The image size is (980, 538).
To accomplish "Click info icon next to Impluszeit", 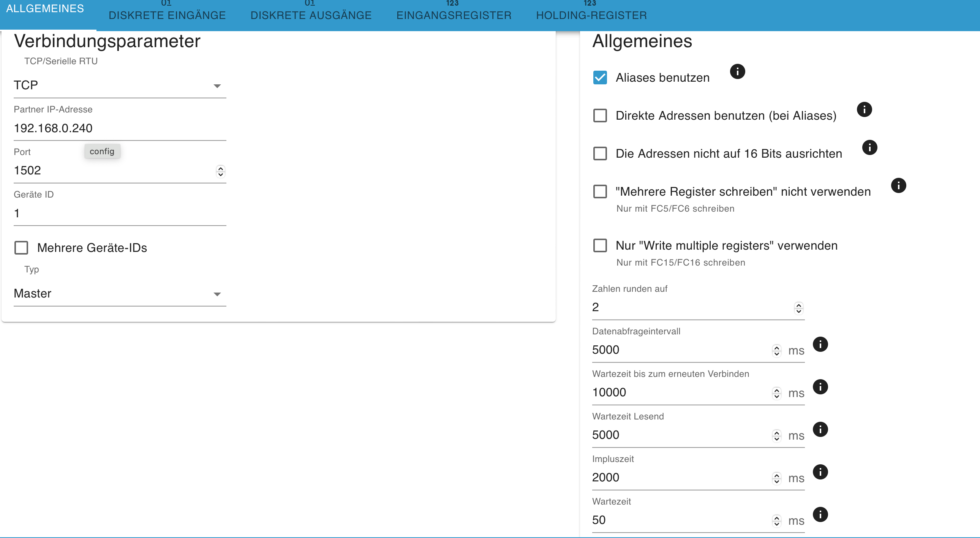I will click(x=820, y=472).
